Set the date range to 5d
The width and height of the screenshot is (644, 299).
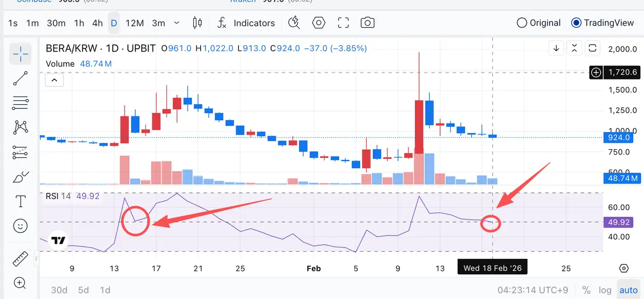83,290
